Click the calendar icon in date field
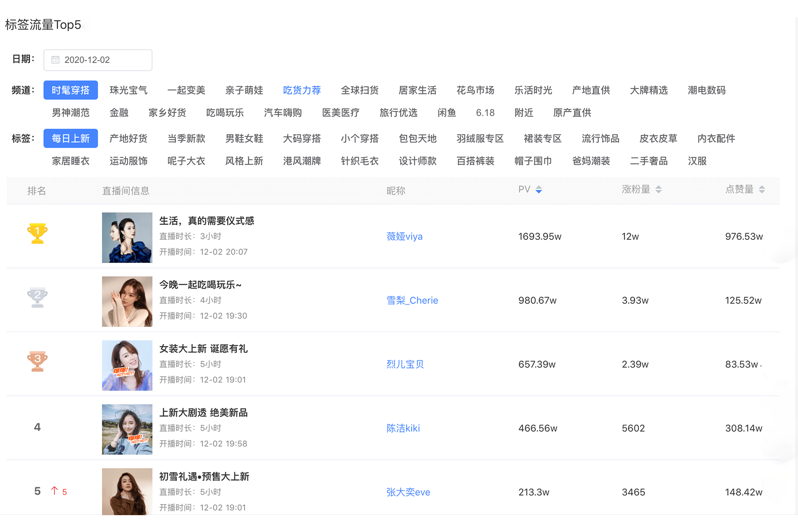The width and height of the screenshot is (798, 532). click(x=55, y=60)
